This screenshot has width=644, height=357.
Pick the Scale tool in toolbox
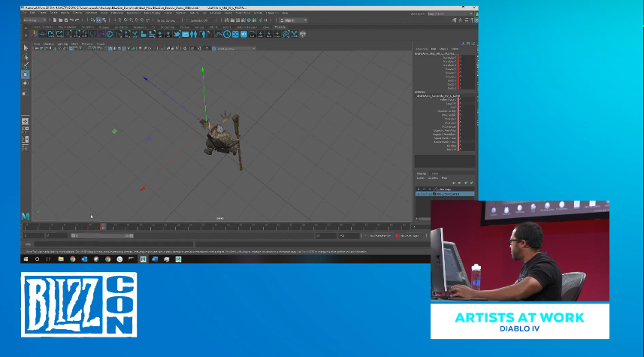(x=26, y=93)
